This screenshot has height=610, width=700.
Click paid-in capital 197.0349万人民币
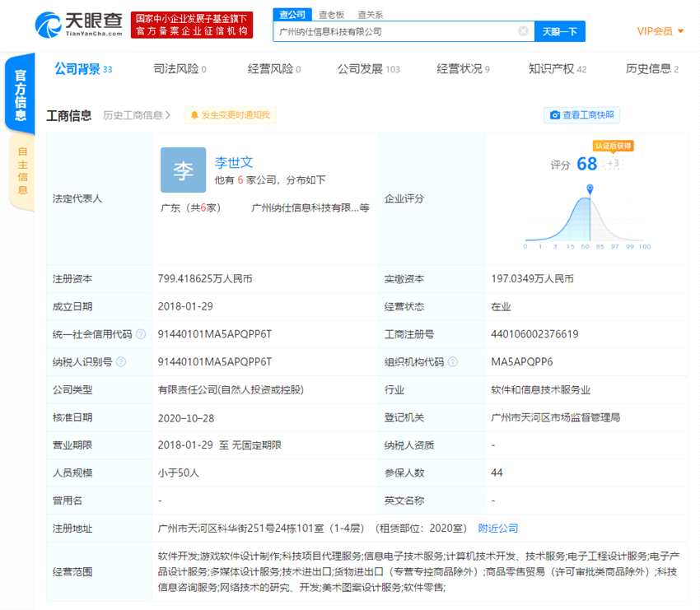[532, 279]
